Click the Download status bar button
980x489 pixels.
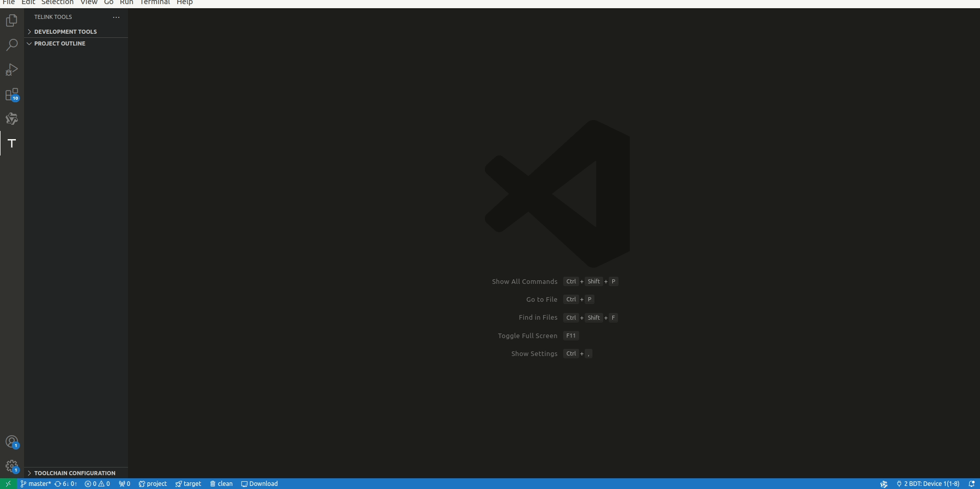pos(260,484)
